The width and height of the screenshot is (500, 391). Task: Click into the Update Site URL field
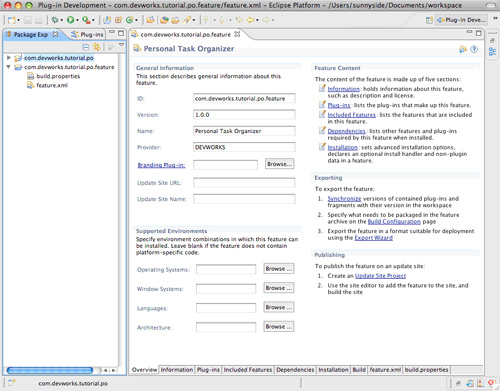[x=244, y=183]
